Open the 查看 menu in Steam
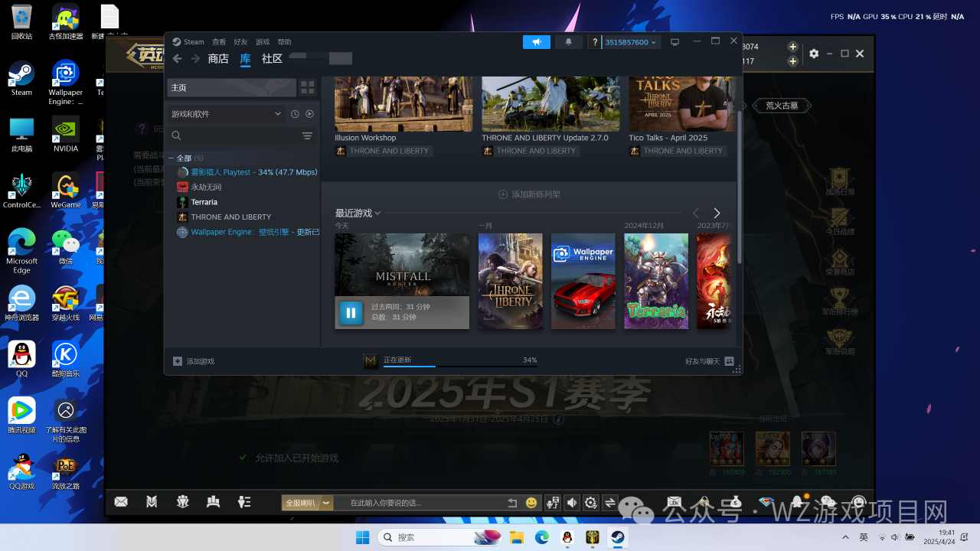This screenshot has height=551, width=980. pyautogui.click(x=219, y=42)
